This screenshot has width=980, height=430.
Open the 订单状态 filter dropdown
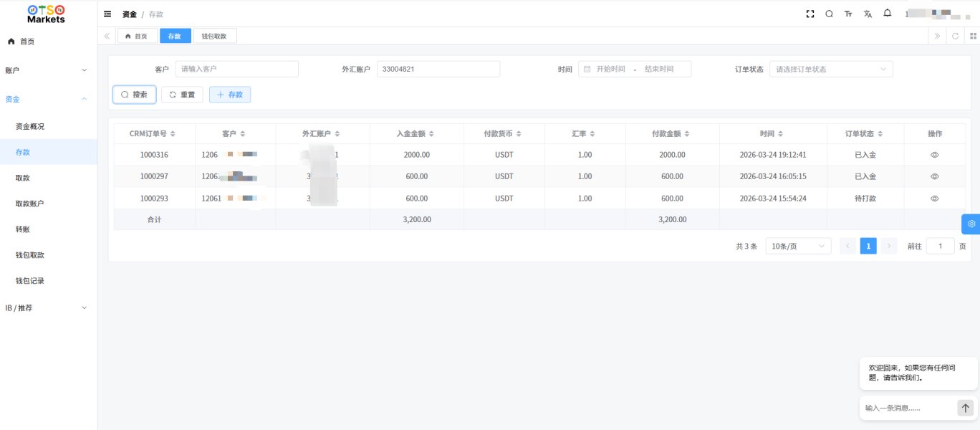tap(831, 70)
